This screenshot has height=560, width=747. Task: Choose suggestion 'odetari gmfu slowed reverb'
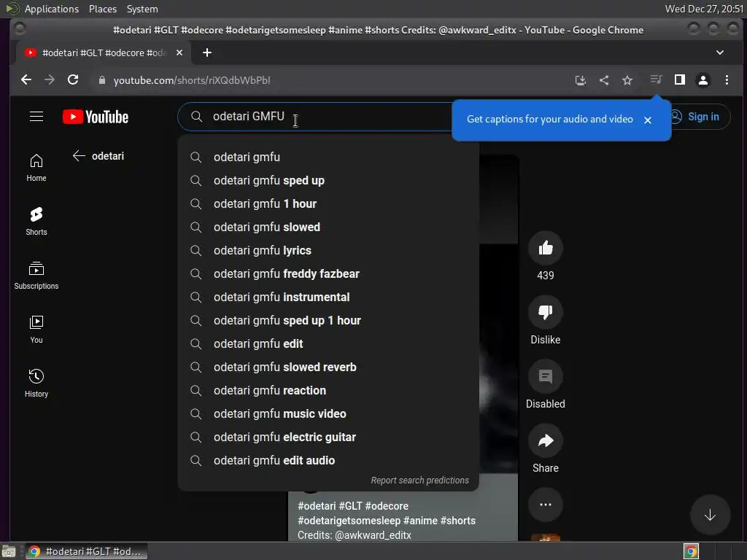pos(328,367)
